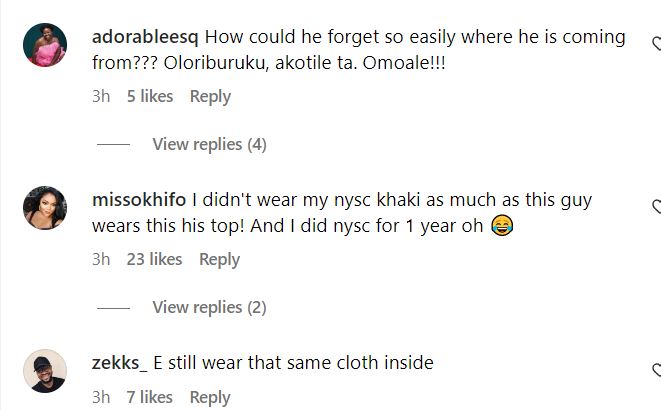
Task: Open adorableesq's profile picture
Action: coord(44,45)
